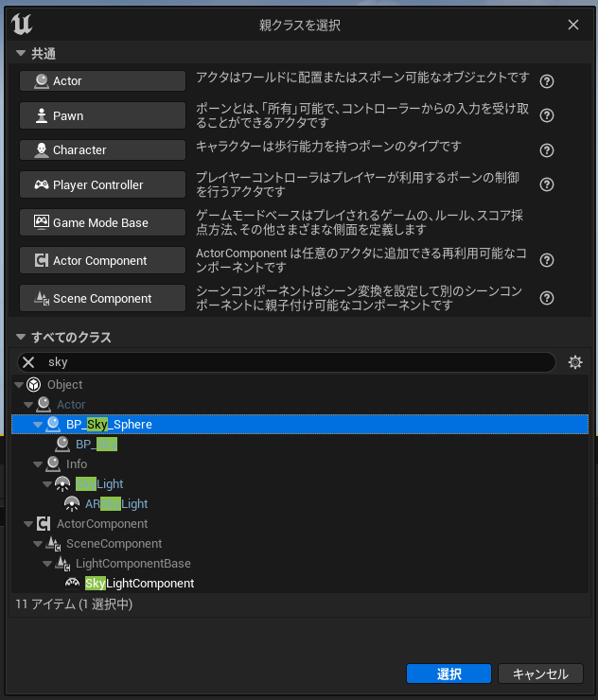The image size is (598, 700).
Task: Collapse the SkyLight tree node
Action: (47, 484)
